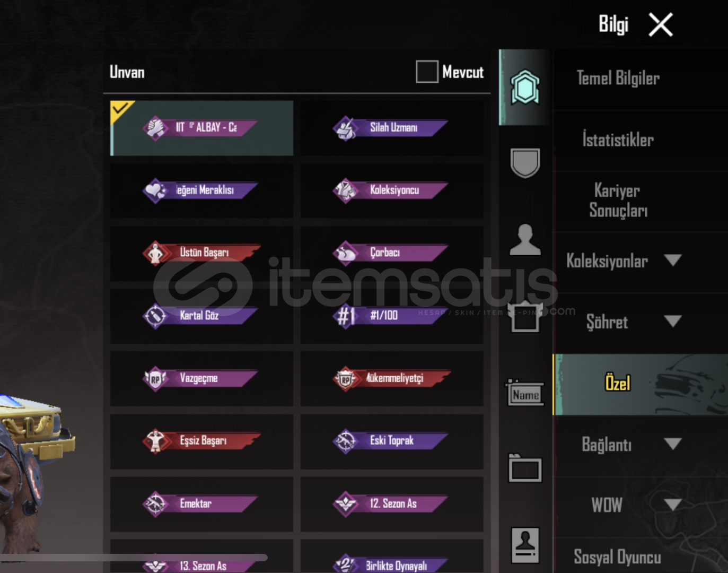Open the title badge icon tab
728x573 pixels.
(525, 87)
